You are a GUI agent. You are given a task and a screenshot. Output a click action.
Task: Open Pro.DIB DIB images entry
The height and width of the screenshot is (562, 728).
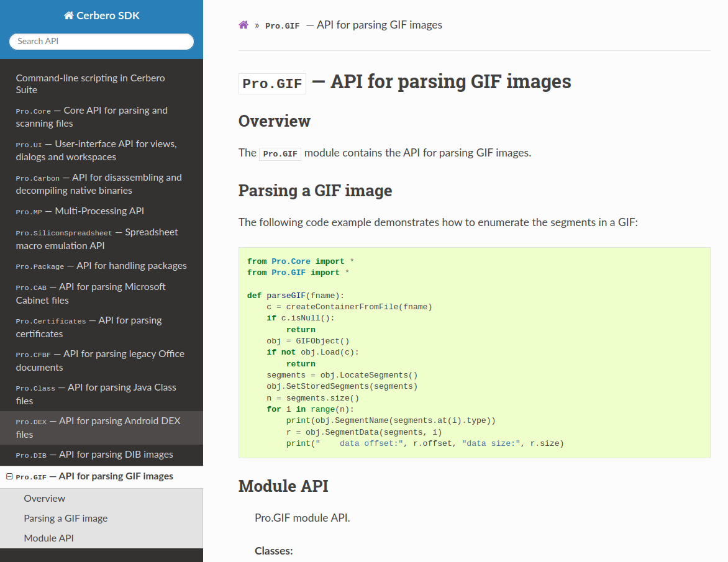(101, 455)
